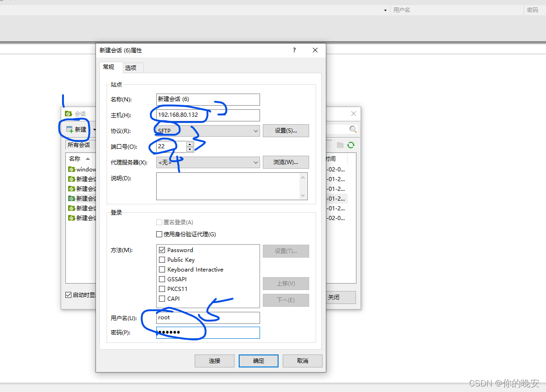
Task: Click the 密码 password field
Action: [208, 333]
